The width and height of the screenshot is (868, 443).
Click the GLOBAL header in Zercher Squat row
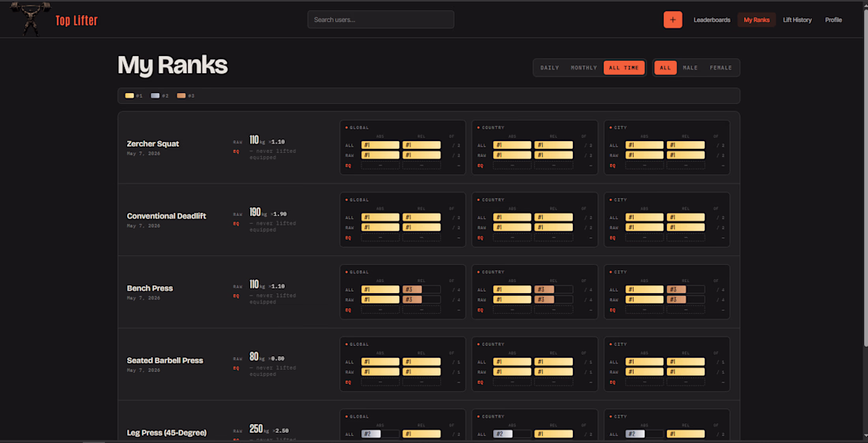[x=359, y=128]
